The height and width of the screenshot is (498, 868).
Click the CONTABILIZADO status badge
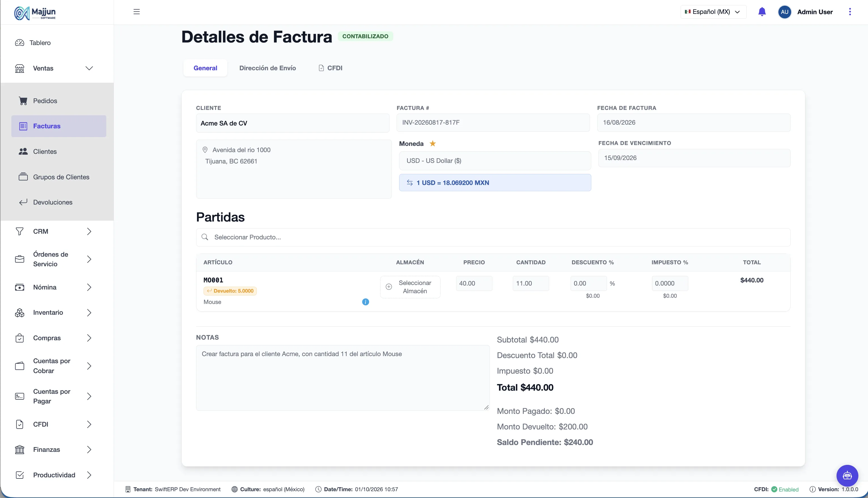[365, 36]
